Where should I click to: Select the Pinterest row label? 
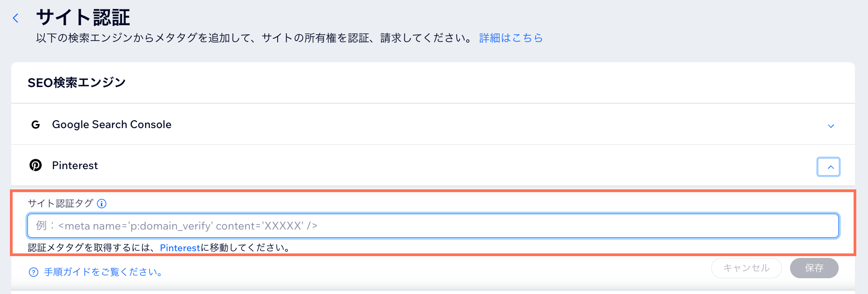coord(75,165)
